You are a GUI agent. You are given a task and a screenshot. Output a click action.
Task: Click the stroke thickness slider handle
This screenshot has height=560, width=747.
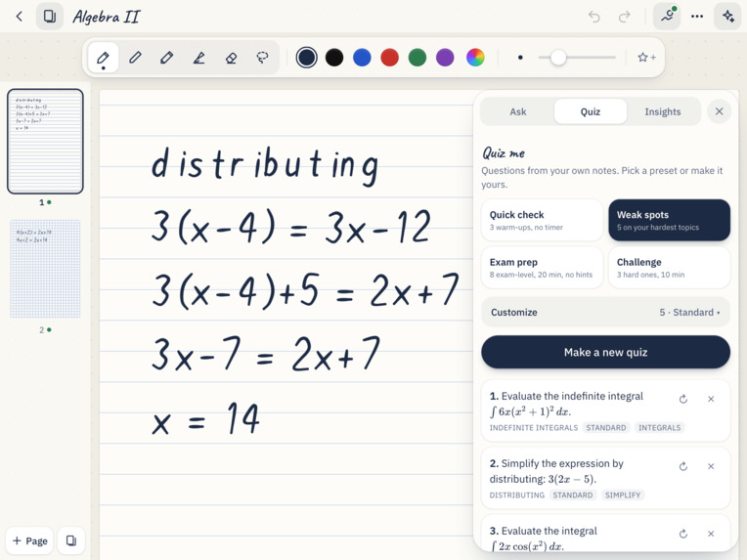coord(558,58)
